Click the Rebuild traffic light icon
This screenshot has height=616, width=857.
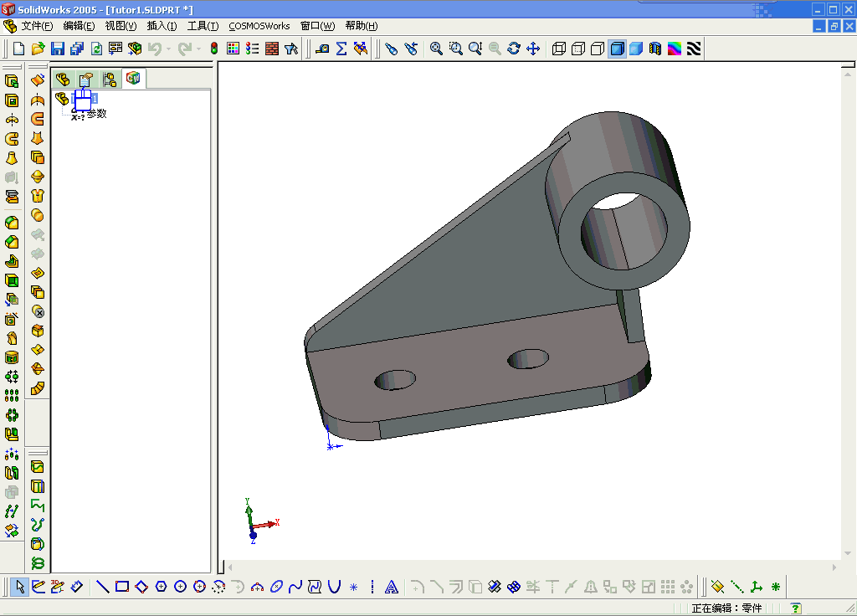214,49
